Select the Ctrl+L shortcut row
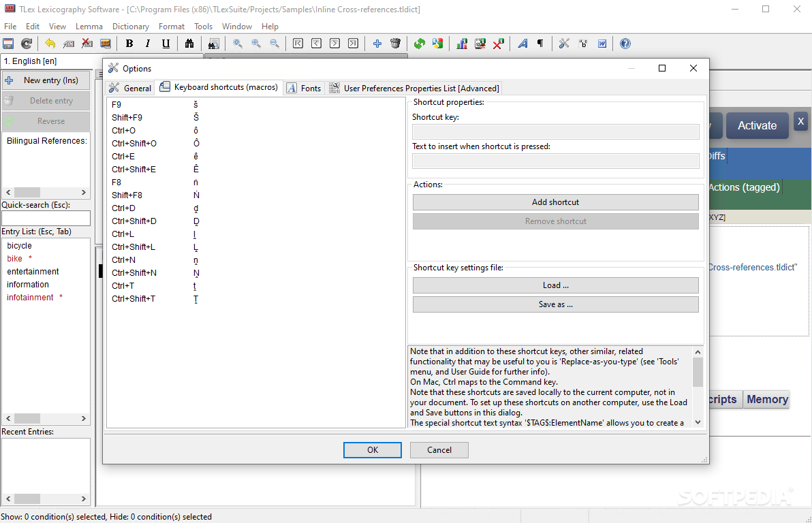Image resolution: width=812 pixels, height=523 pixels. click(256, 234)
